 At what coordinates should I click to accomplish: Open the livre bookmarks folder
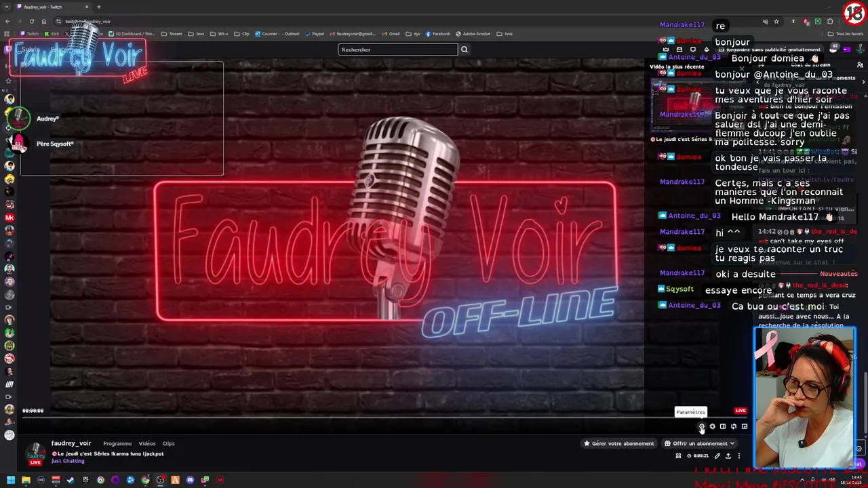coord(505,34)
